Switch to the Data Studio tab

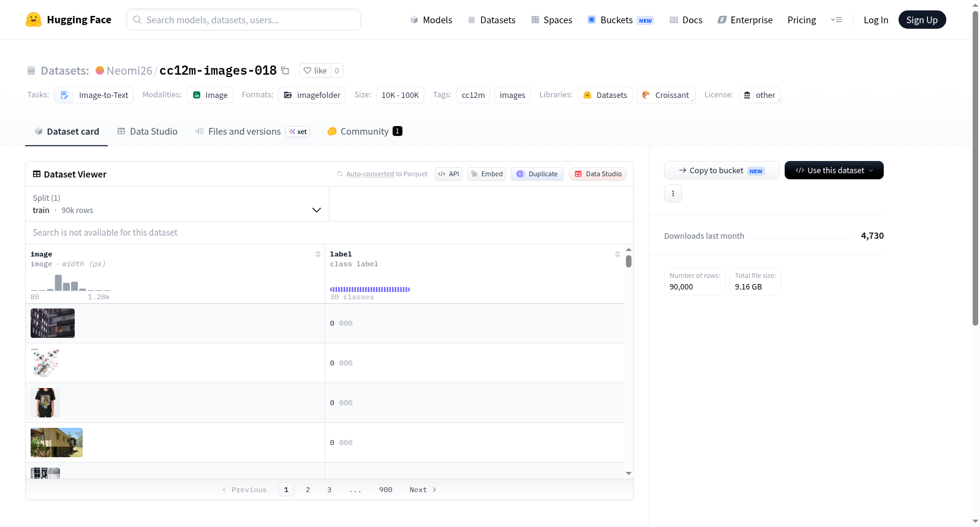pos(148,132)
